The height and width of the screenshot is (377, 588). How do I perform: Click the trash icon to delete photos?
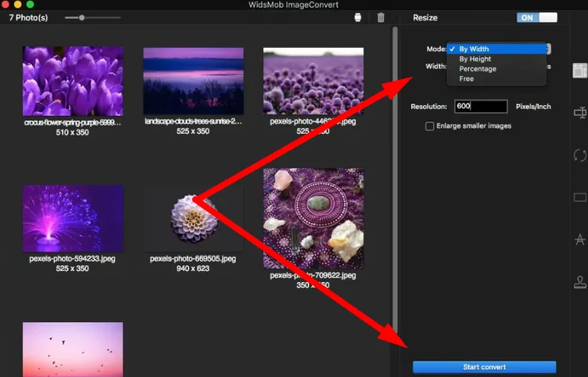coord(381,17)
